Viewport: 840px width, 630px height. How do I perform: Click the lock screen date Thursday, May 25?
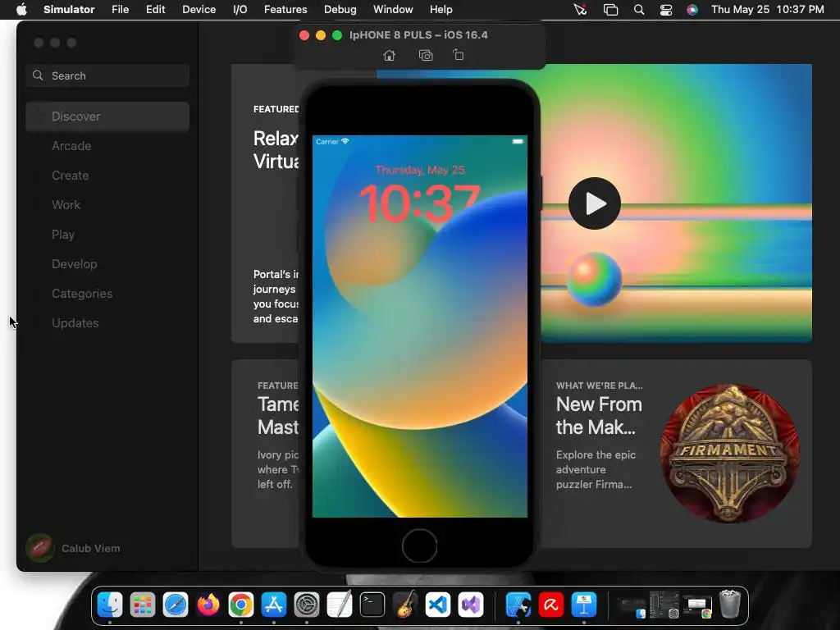[x=420, y=170]
